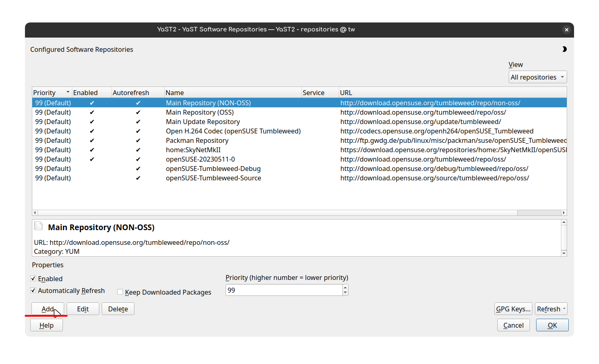Toggle Automatically Refresh checkbox
Screen dimensions: 599x364
point(33,290)
